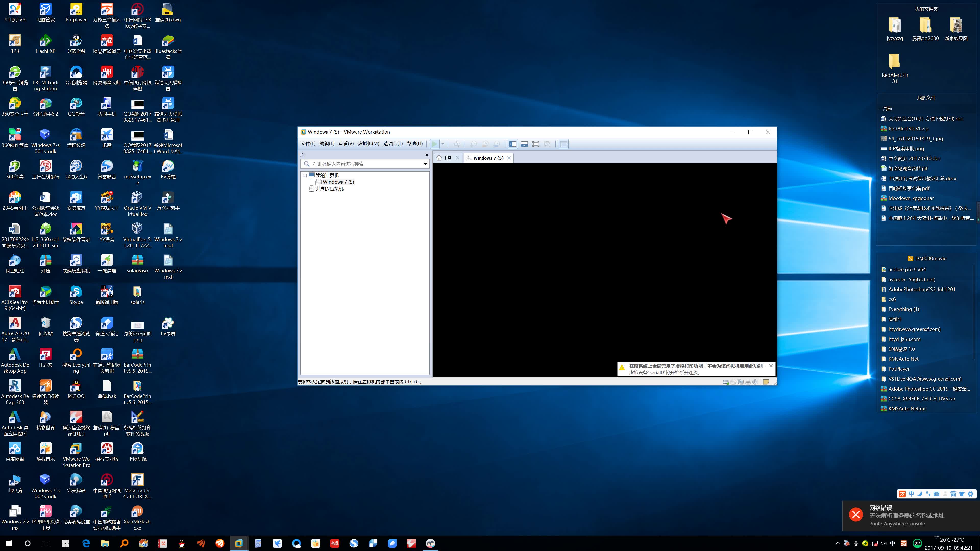Enter full screen mode from toolbar
This screenshot has width=980, height=551.
coord(536,144)
